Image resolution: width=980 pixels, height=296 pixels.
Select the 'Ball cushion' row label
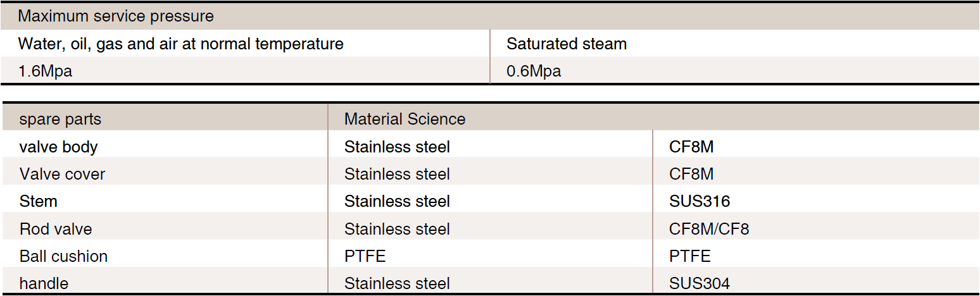click(64, 256)
